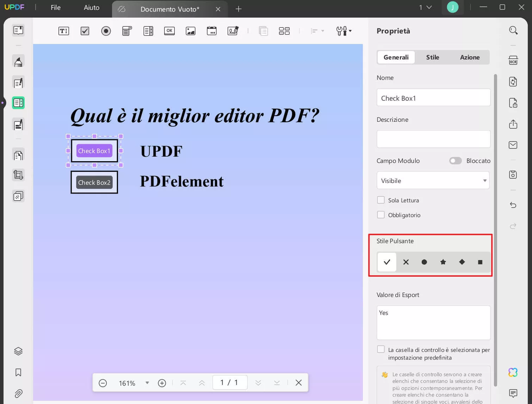Choose the circle button style
Image resolution: width=532 pixels, height=404 pixels.
[x=425, y=262]
